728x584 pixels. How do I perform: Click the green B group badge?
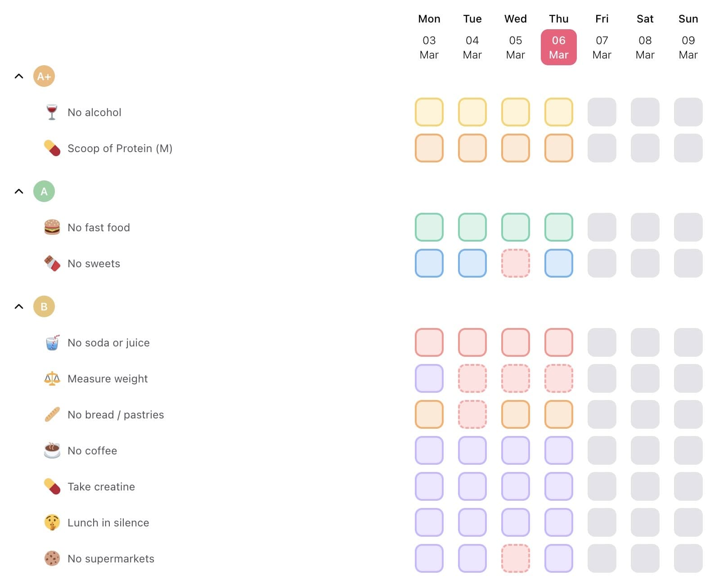point(44,306)
